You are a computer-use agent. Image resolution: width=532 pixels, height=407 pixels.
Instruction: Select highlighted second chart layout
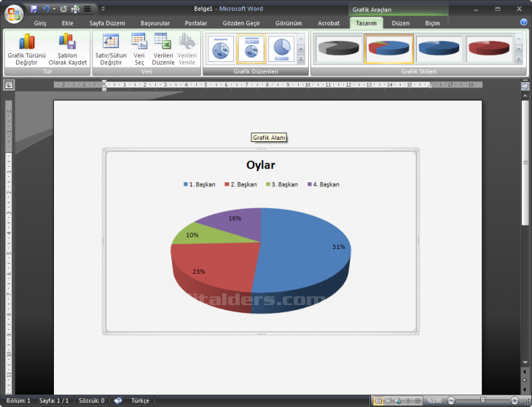[251, 49]
